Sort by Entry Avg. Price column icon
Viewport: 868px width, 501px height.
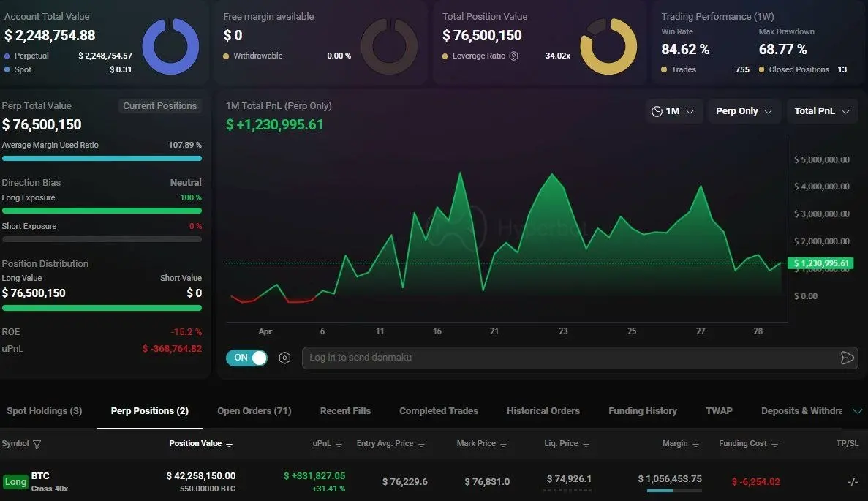point(422,444)
